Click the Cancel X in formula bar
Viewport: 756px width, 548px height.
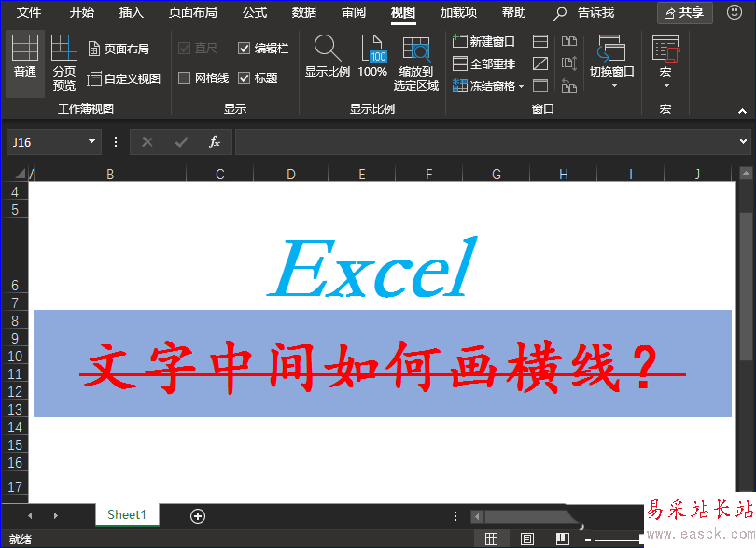pyautogui.click(x=147, y=142)
